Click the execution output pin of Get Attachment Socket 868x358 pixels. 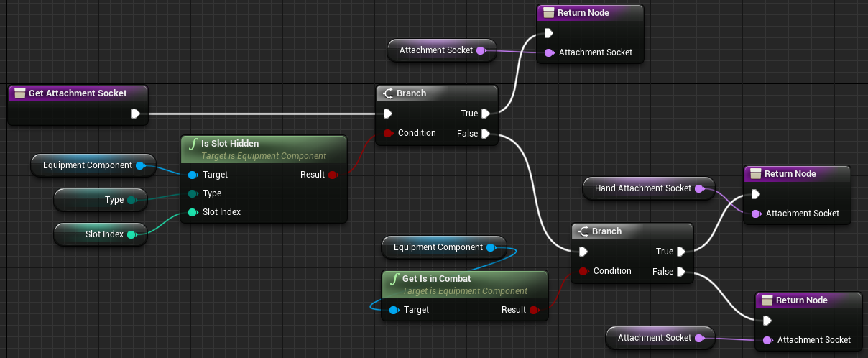(x=135, y=114)
